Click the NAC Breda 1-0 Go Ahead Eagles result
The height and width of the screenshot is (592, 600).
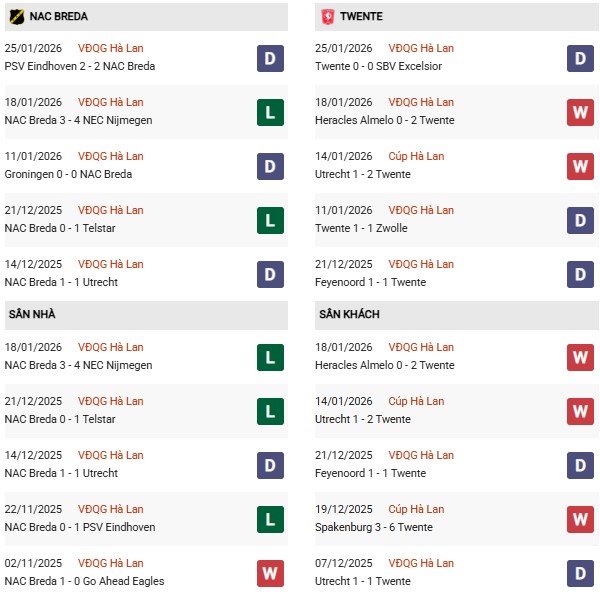(84, 581)
